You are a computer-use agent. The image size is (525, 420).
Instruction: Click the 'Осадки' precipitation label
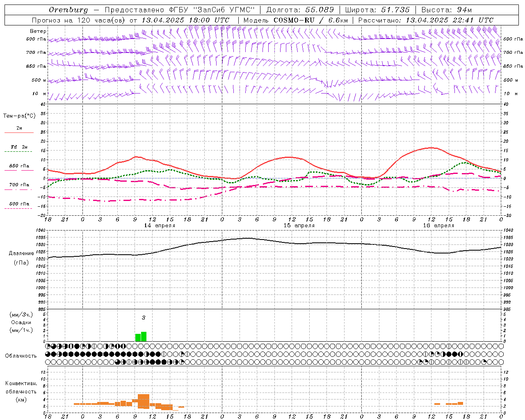pyautogui.click(x=21, y=322)
